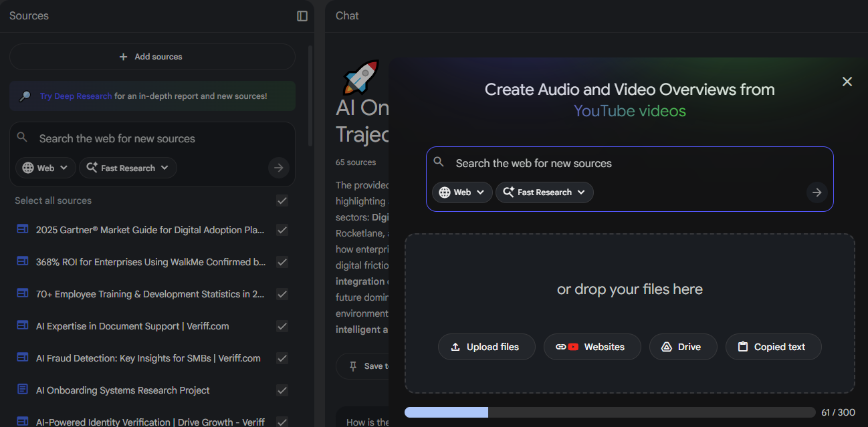The height and width of the screenshot is (427, 868).
Task: Focus the dialog Search the web field
Action: [x=630, y=163]
